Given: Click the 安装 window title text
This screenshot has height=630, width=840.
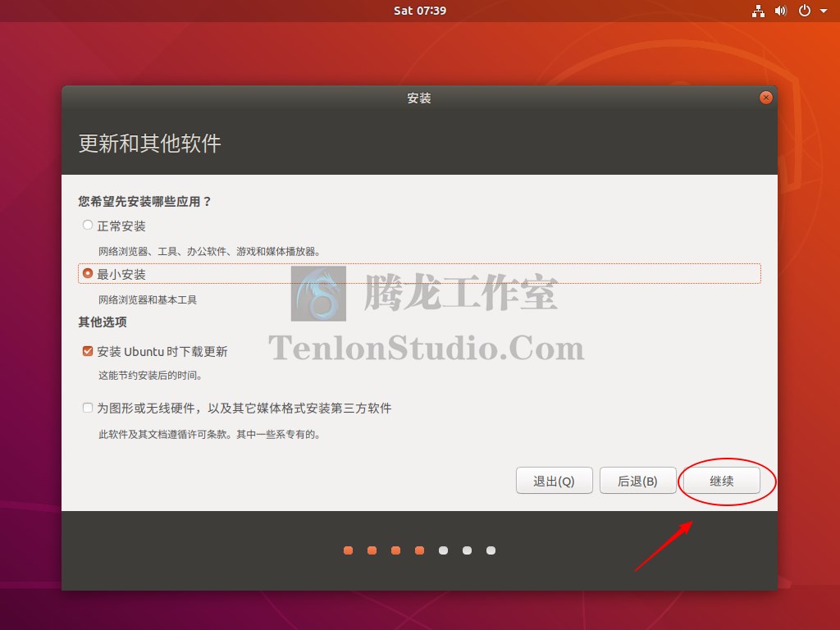Looking at the screenshot, I should pyautogui.click(x=419, y=98).
